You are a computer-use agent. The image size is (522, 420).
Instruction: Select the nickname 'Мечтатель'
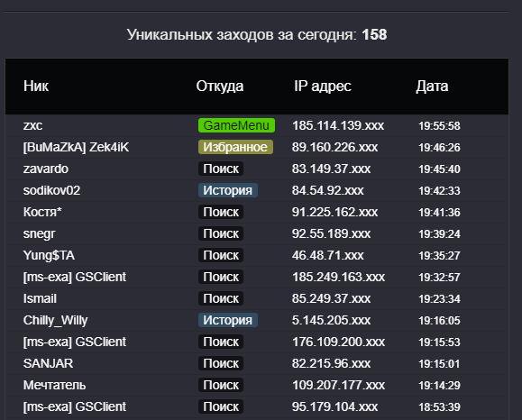(54, 385)
